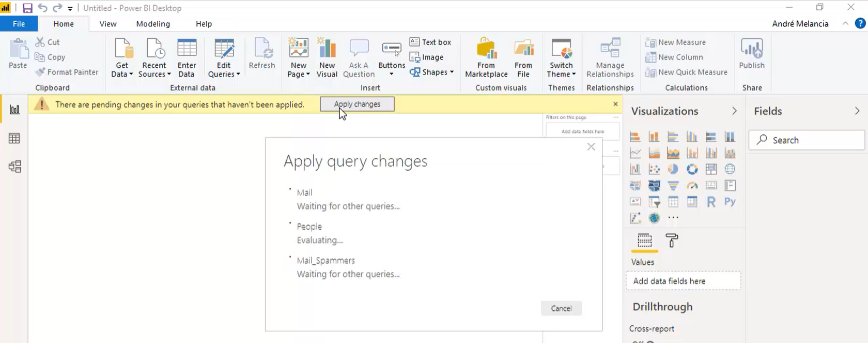Select the table visualization
The width and height of the screenshot is (868, 343).
tap(673, 202)
